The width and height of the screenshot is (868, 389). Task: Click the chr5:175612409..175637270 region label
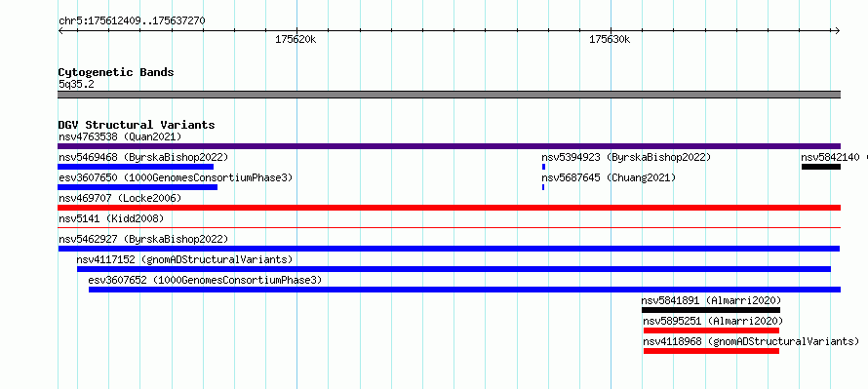click(x=132, y=21)
